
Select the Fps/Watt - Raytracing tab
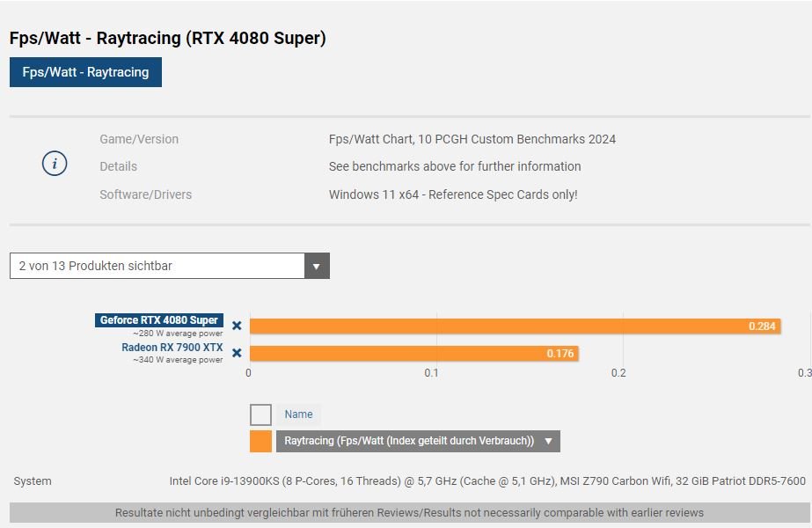point(85,72)
